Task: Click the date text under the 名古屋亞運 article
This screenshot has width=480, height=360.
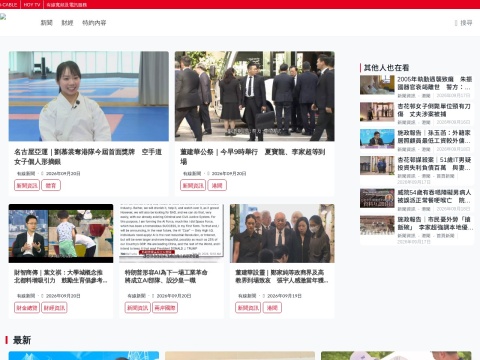Action: pos(63,173)
